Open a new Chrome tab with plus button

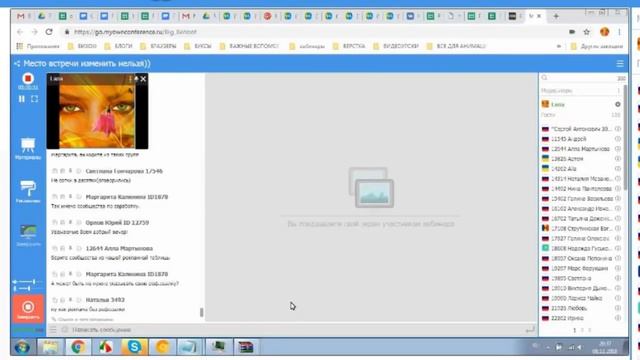[556, 16]
